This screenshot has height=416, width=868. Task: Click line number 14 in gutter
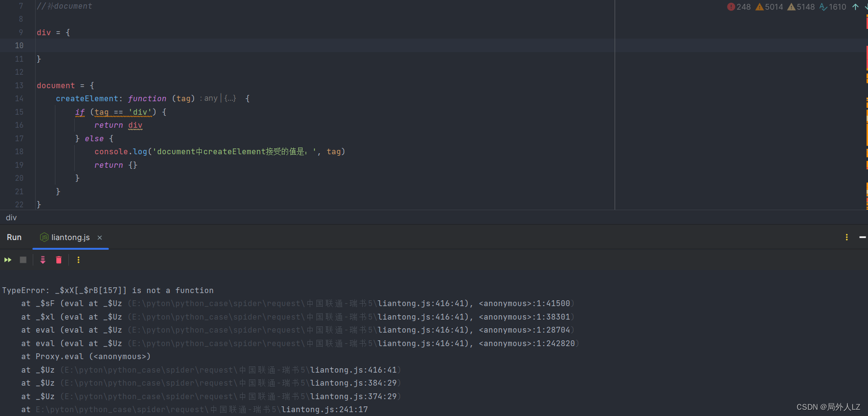coord(19,98)
